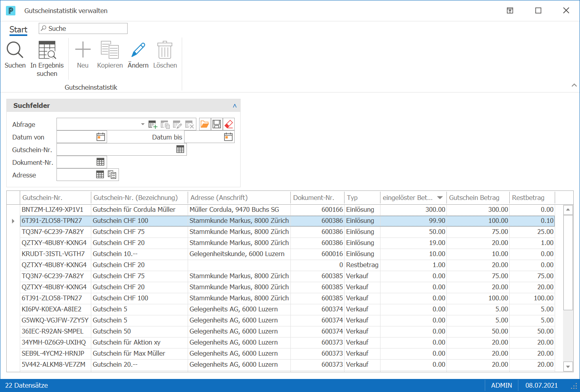Sort by Adresse (Anschrift) column header

[x=239, y=198]
